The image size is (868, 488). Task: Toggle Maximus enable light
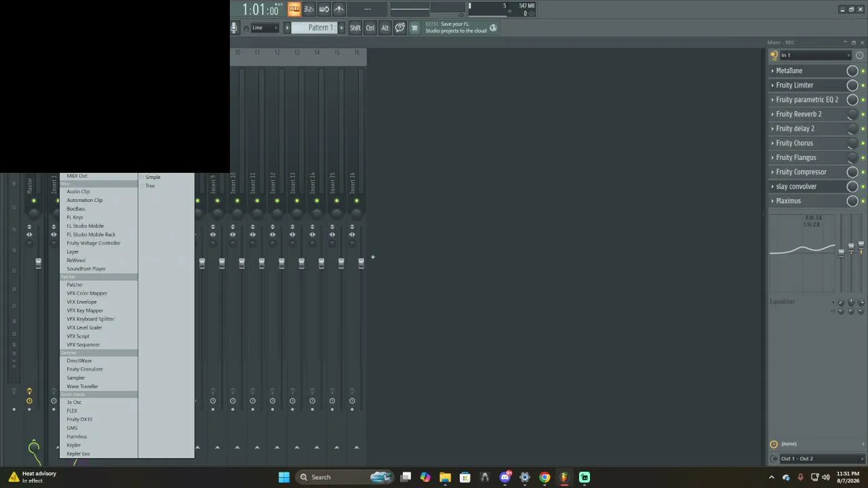[x=863, y=201]
